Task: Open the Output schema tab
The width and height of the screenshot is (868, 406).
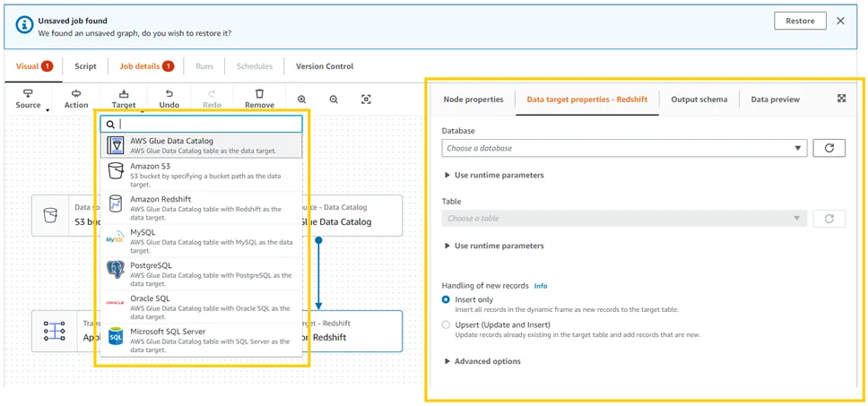Action: pyautogui.click(x=699, y=99)
